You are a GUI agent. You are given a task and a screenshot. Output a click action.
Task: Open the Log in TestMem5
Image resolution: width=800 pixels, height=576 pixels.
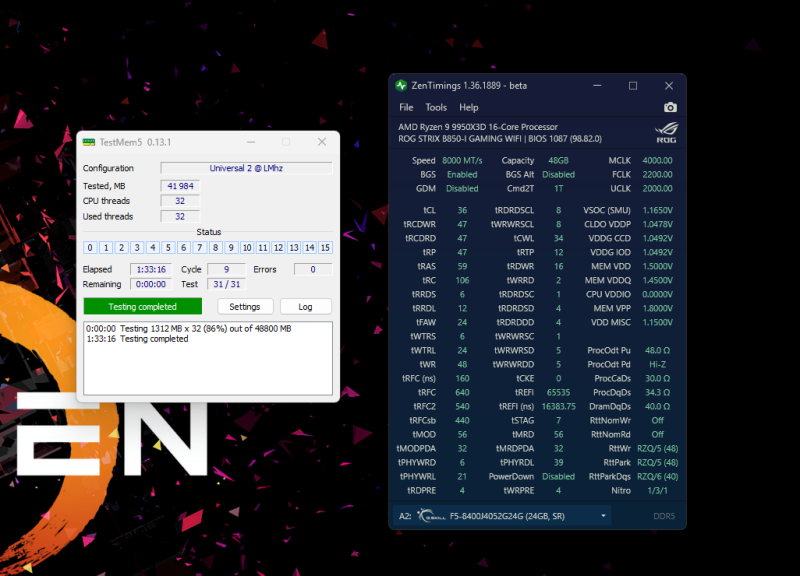(x=306, y=307)
